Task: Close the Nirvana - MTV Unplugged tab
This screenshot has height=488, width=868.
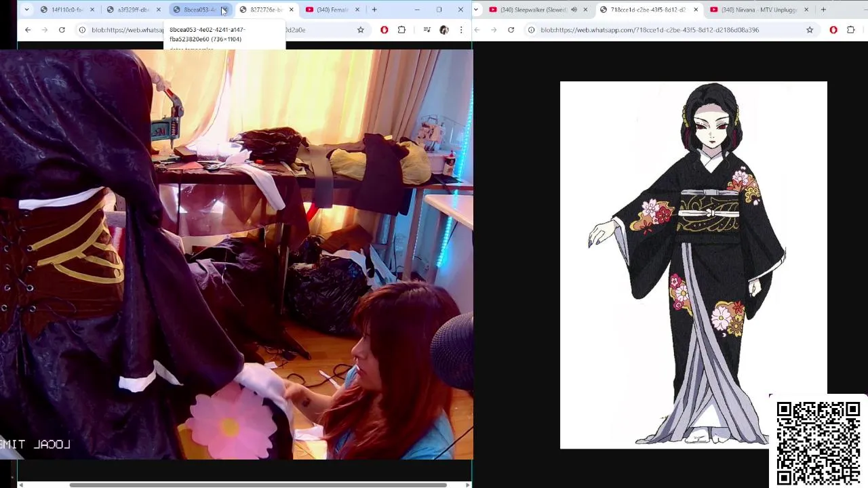Action: pos(806,9)
